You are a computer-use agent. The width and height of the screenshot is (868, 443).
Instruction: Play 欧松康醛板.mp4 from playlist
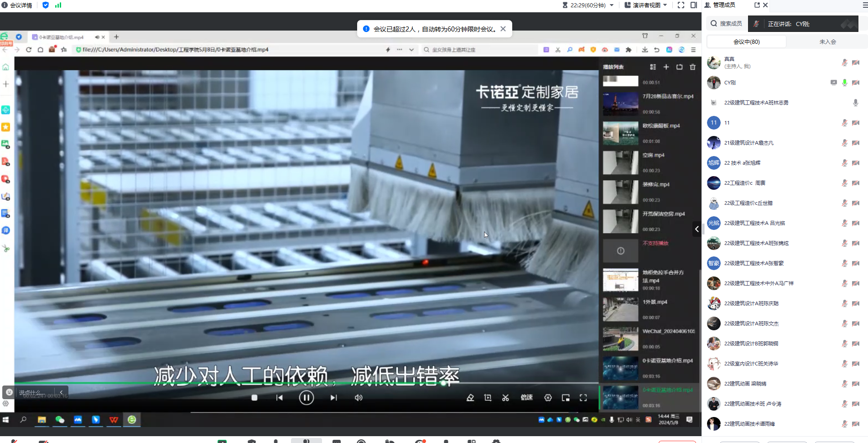(x=649, y=133)
